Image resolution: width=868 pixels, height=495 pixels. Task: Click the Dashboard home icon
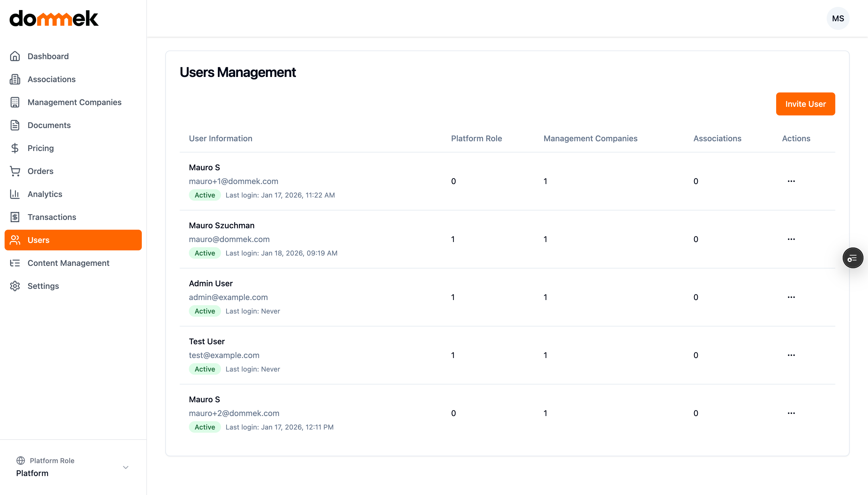[x=15, y=56]
